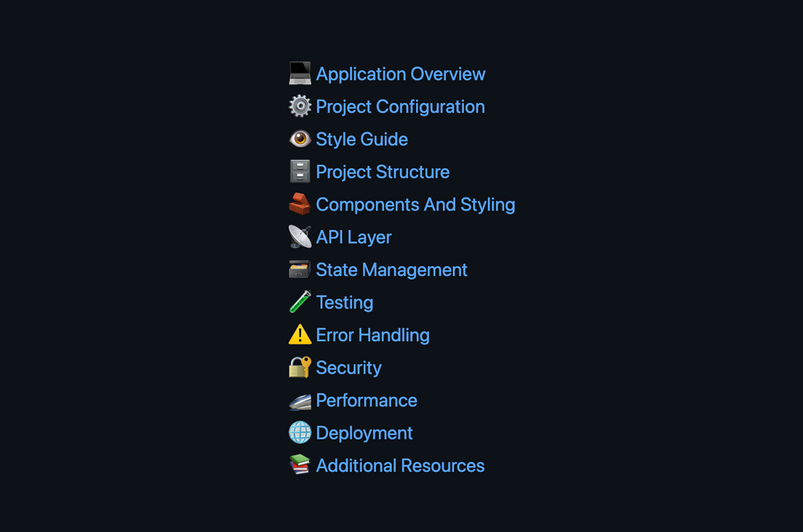This screenshot has height=532, width=803.
Task: Select the brick icon beside Components And Styling
Action: tap(300, 204)
